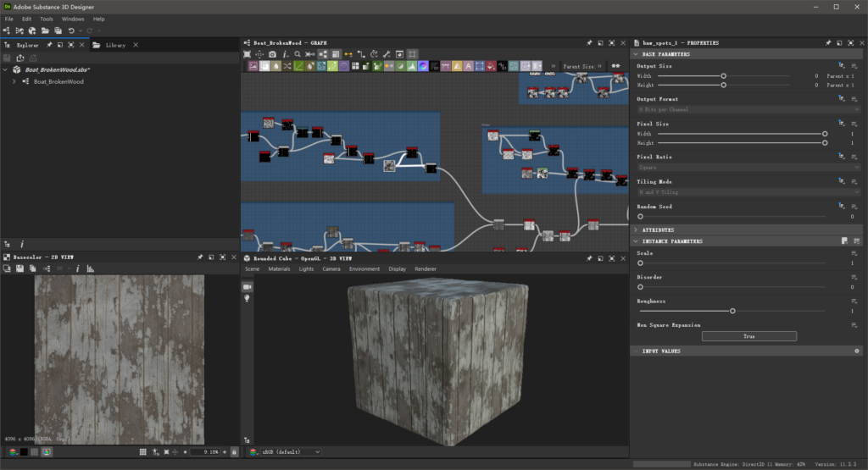Open the Output Format dropdown

[x=749, y=109]
